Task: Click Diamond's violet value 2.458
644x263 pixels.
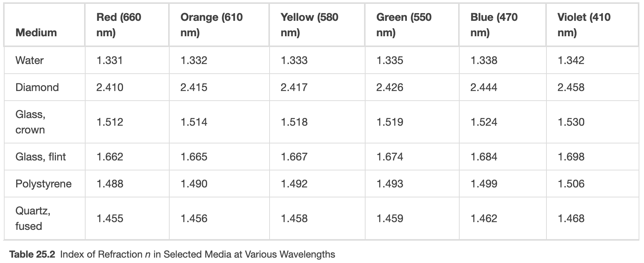Action: [x=571, y=87]
